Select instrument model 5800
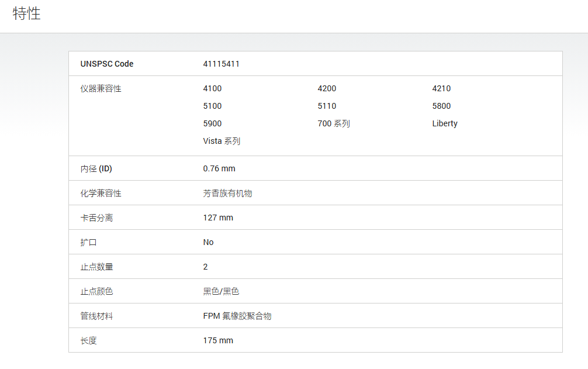 point(441,106)
